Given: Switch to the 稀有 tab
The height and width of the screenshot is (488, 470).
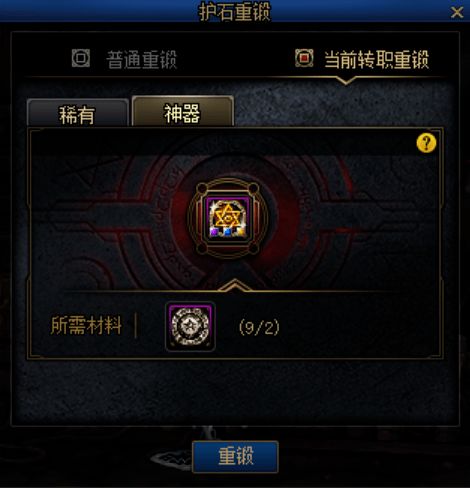Looking at the screenshot, I should click(x=77, y=112).
